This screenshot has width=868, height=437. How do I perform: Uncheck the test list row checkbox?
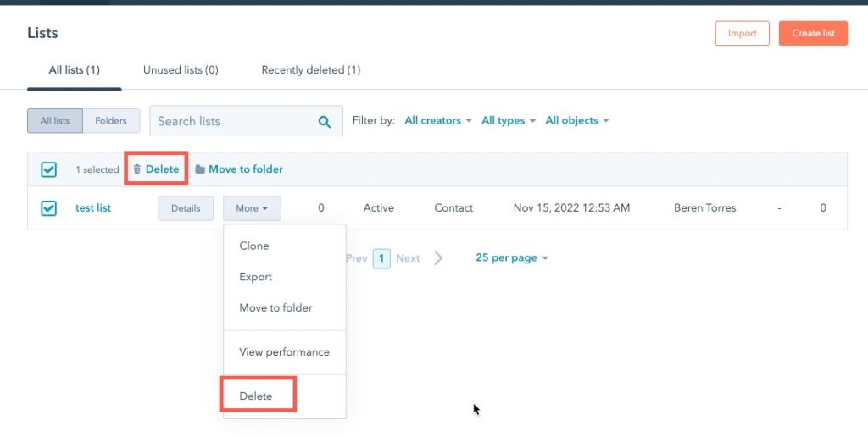click(48, 208)
